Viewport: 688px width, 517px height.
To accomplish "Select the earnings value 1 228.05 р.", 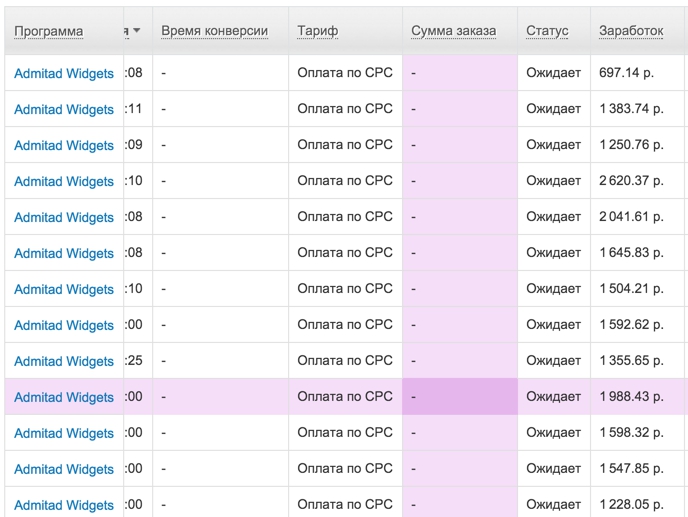I will (x=631, y=505).
